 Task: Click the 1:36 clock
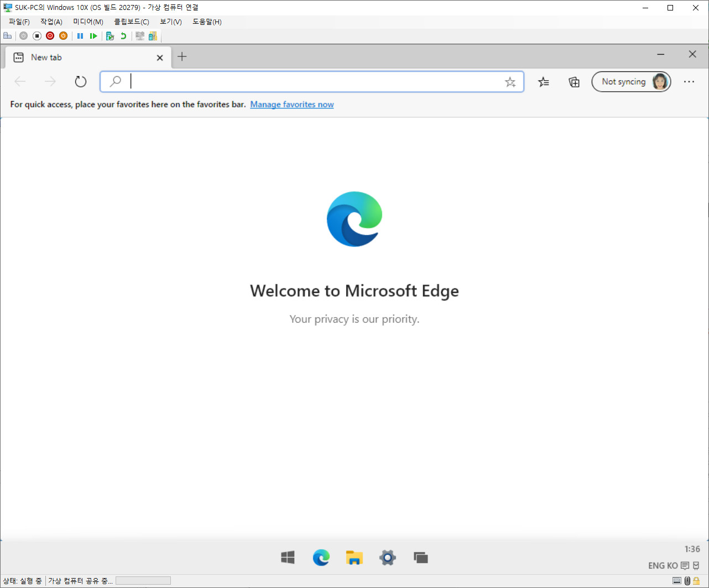click(x=692, y=549)
